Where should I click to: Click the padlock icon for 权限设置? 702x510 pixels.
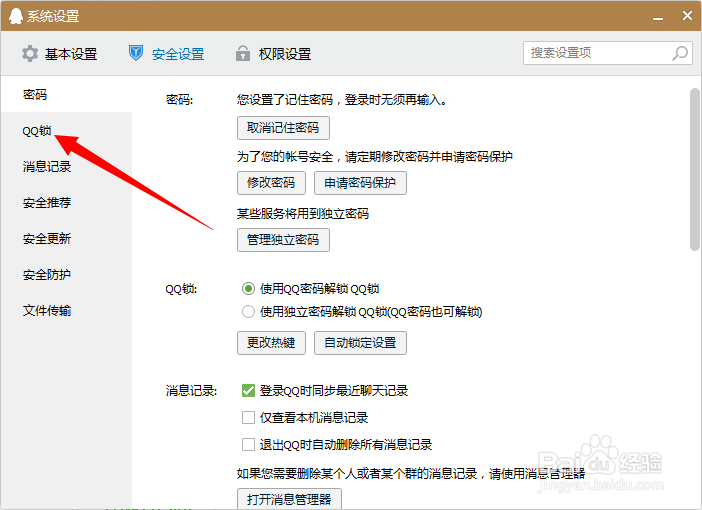tap(243, 53)
